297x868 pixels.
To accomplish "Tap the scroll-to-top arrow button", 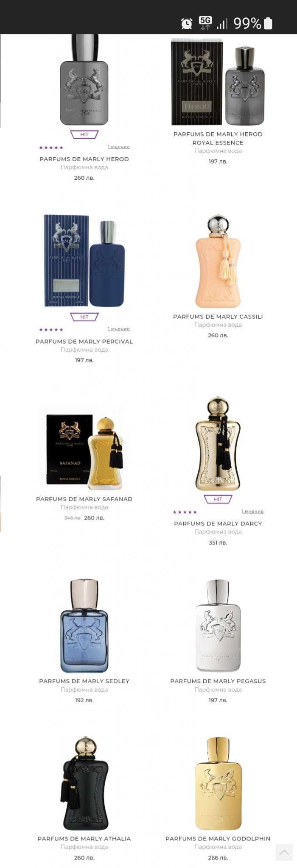I will [284, 852].
